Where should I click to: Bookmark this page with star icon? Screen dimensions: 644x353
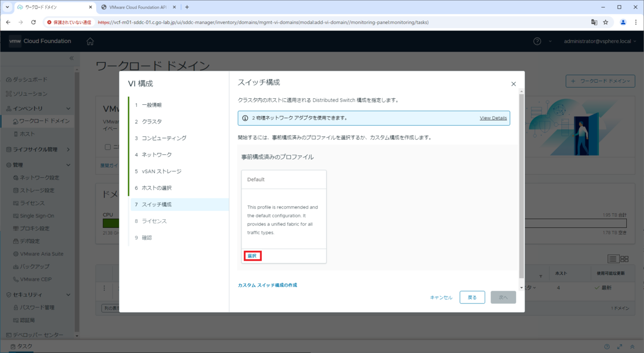point(605,23)
